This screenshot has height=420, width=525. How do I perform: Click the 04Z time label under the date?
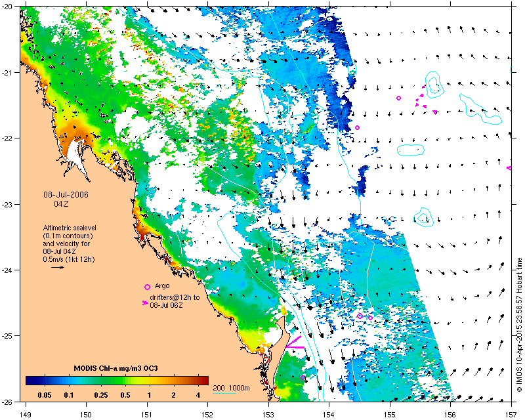coord(61,203)
